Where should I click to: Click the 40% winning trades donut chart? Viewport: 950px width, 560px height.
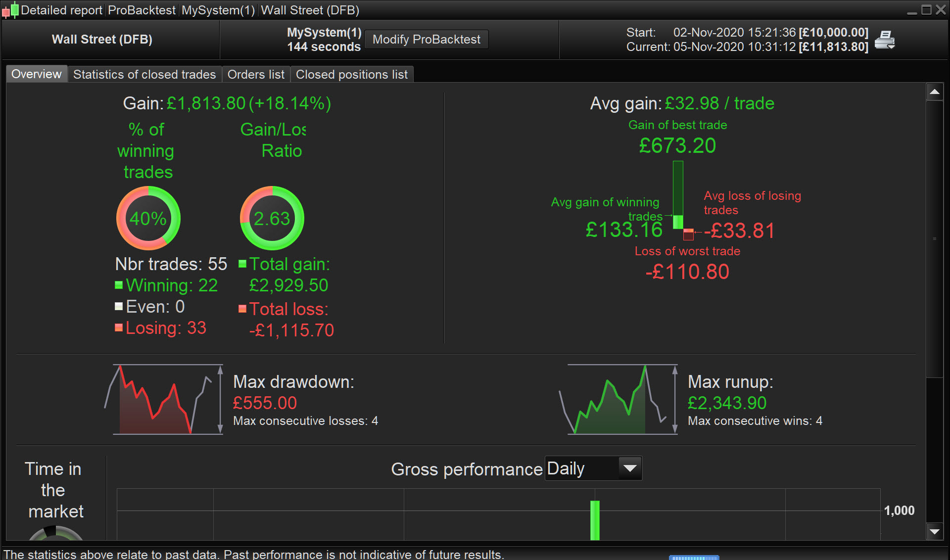pyautogui.click(x=148, y=218)
